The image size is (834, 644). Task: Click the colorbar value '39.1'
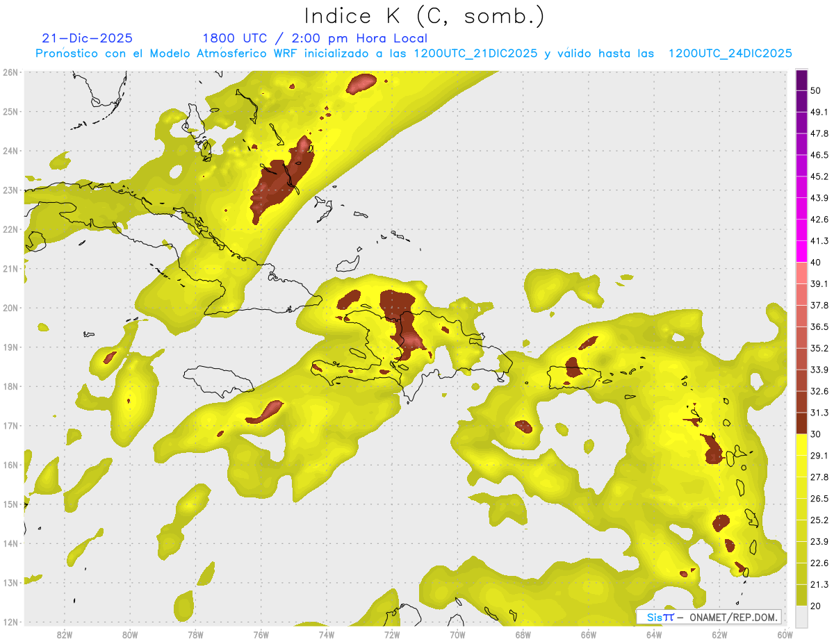pyautogui.click(x=819, y=283)
